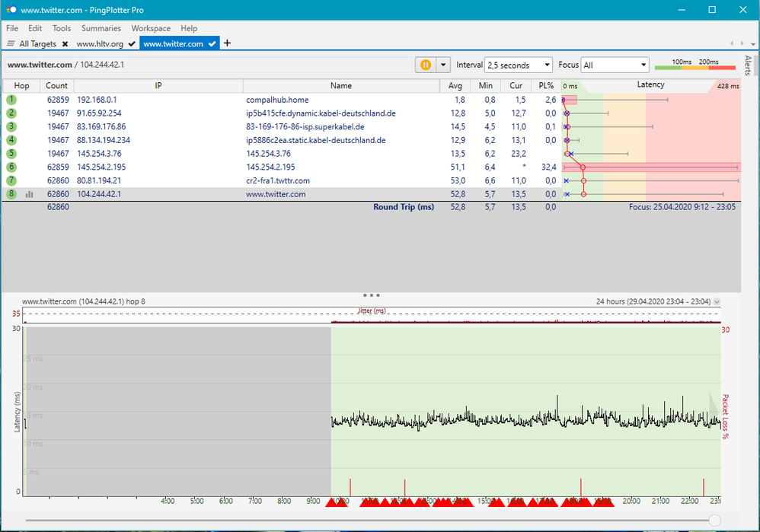Open the Alerts side panel

748,65
